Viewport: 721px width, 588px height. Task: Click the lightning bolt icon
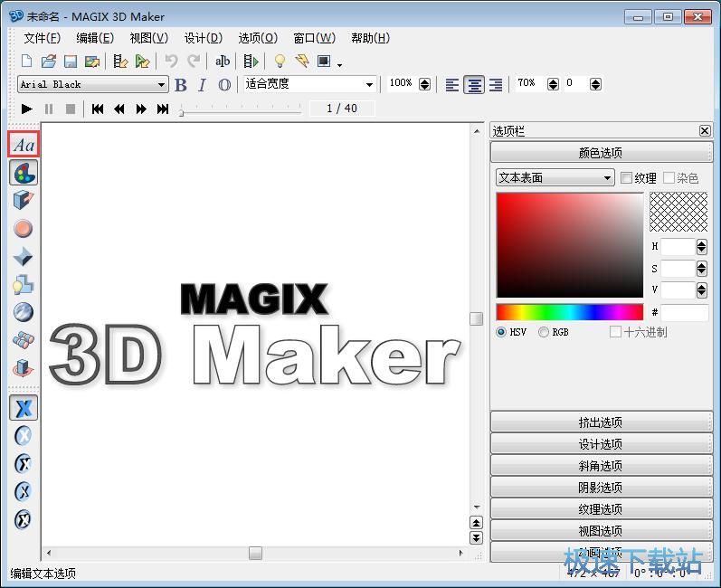pos(302,62)
